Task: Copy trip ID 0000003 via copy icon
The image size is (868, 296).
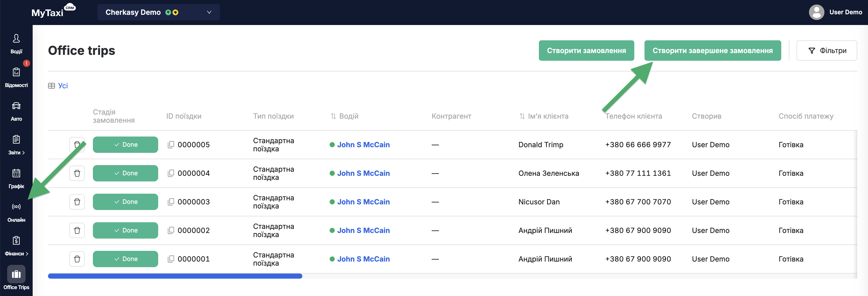Action: (x=171, y=202)
